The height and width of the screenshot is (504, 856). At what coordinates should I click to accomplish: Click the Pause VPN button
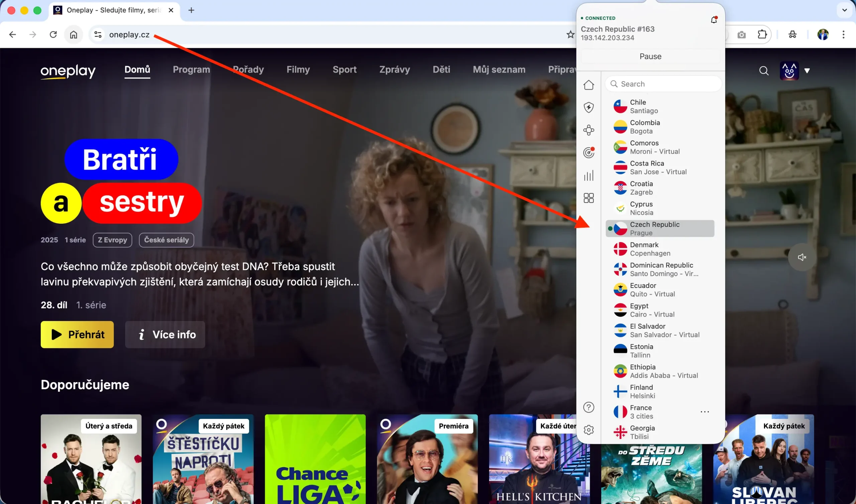coord(650,56)
